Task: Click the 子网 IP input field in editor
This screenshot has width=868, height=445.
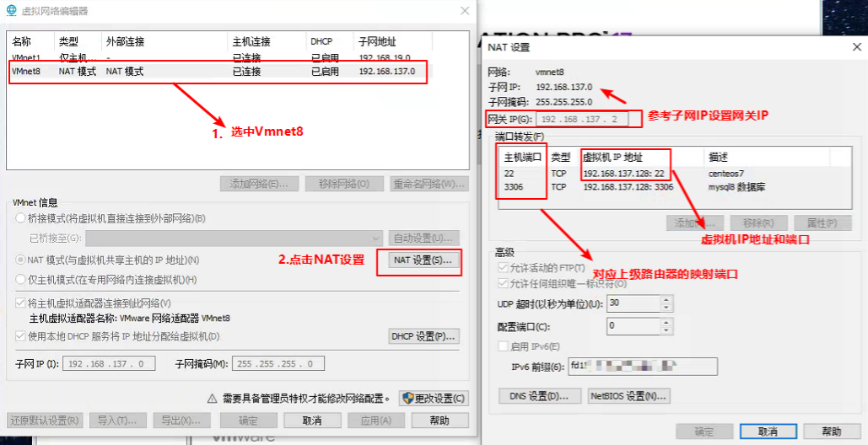Action: pyautogui.click(x=109, y=364)
